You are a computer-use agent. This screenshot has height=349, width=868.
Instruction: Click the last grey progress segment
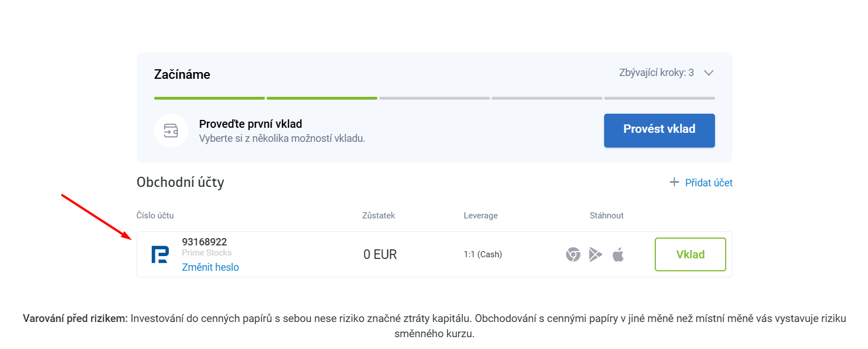[x=659, y=98]
